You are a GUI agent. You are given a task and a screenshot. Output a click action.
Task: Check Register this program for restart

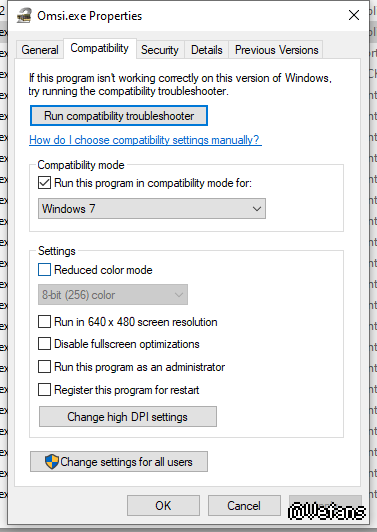[44, 390]
